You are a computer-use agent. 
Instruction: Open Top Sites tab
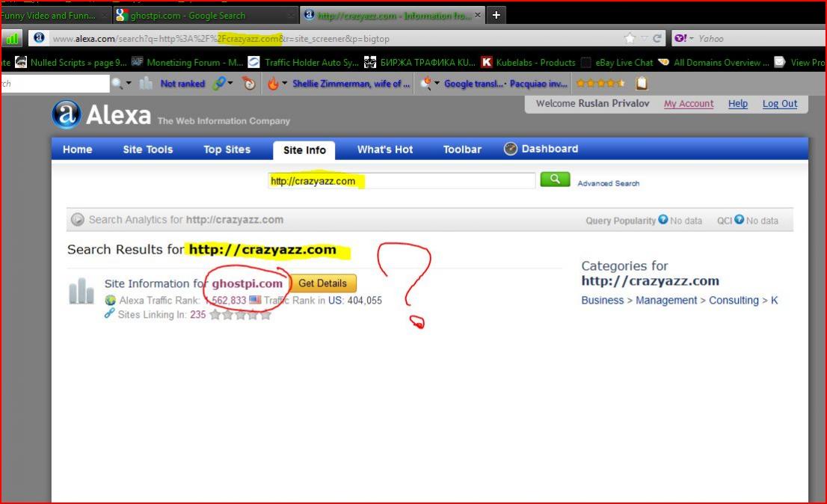(227, 150)
